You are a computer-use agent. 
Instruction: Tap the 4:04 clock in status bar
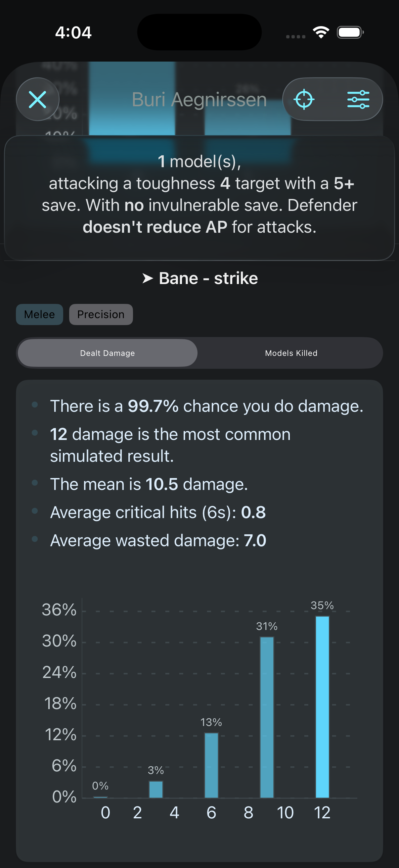(x=73, y=33)
